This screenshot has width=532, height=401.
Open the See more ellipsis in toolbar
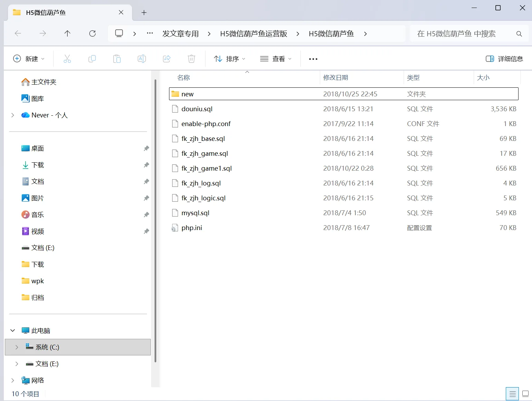(x=313, y=59)
